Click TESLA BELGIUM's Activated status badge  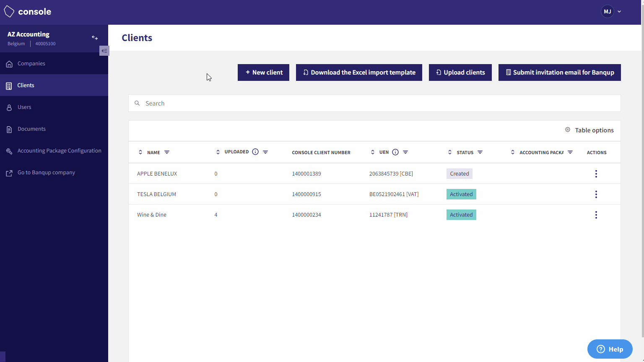click(x=461, y=194)
